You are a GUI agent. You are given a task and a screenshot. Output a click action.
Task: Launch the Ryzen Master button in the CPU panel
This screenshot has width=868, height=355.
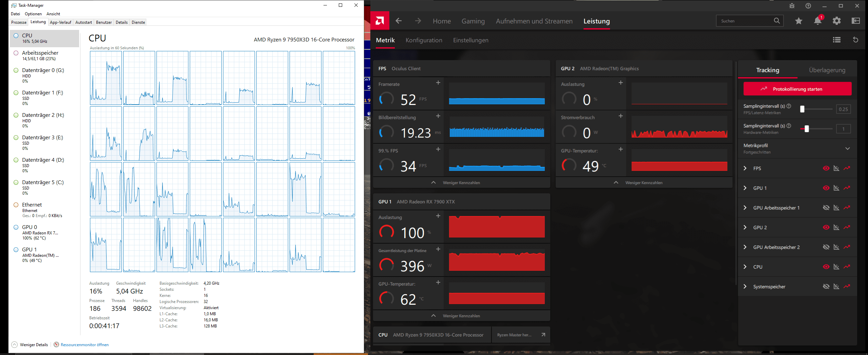click(521, 335)
